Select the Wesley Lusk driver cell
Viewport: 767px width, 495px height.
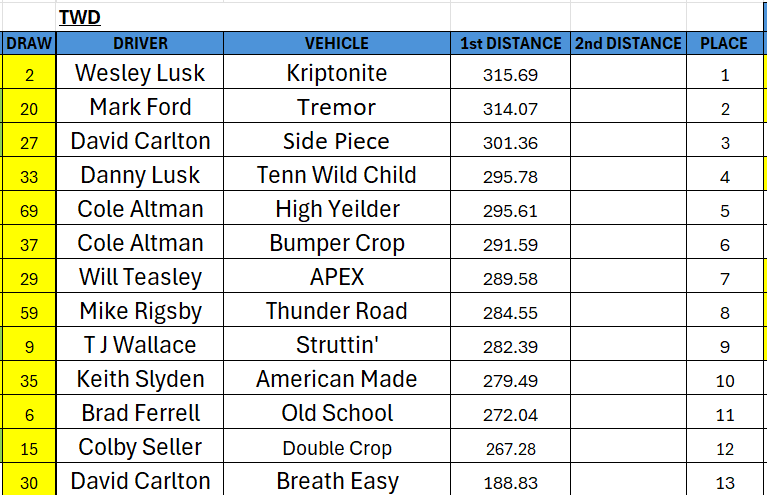pyautogui.click(x=140, y=73)
